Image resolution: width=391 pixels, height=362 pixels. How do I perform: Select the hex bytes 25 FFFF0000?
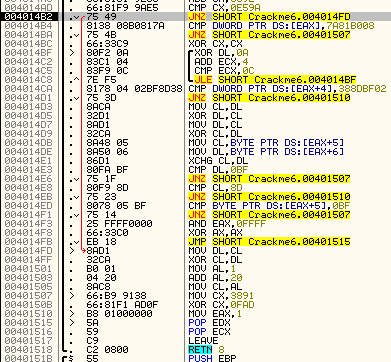[119, 224]
